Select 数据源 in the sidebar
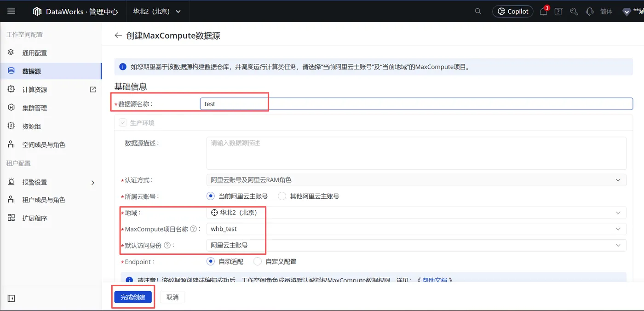This screenshot has width=644, height=311. [x=51, y=71]
